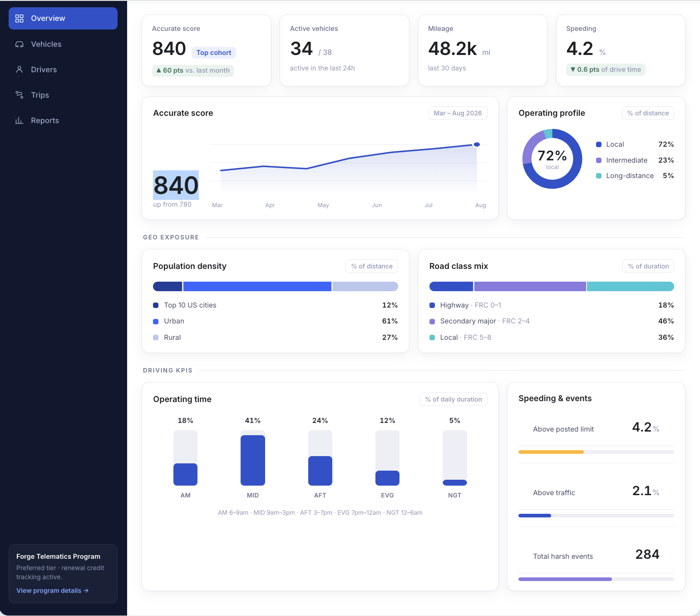Click the 41% label above the MID bar

(253, 421)
